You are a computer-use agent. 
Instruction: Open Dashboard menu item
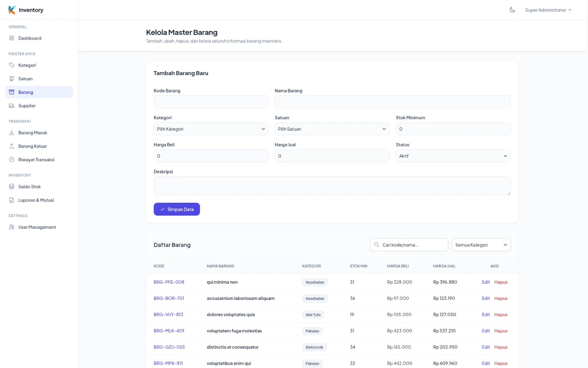pyautogui.click(x=39, y=38)
